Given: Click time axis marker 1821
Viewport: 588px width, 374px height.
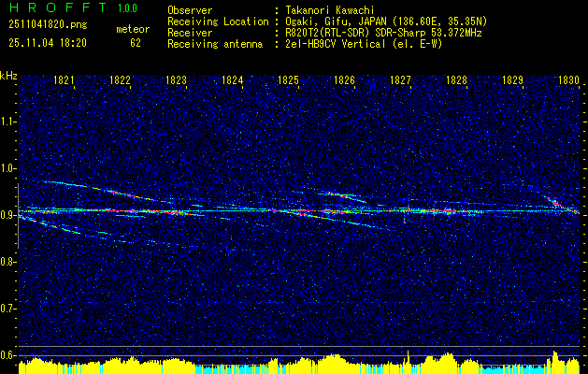Looking at the screenshot, I should [x=64, y=79].
